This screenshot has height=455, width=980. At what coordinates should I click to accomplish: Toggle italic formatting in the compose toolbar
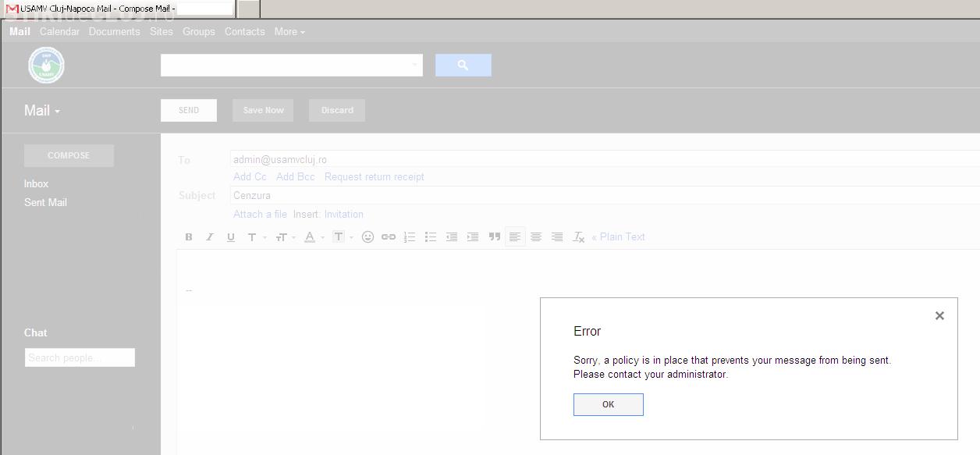pyautogui.click(x=209, y=237)
